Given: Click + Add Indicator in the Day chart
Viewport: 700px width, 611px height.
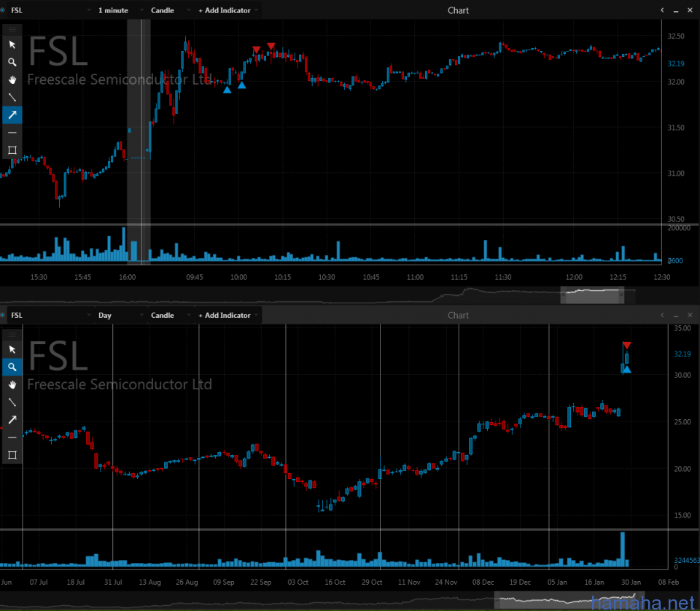Looking at the screenshot, I should (225, 316).
